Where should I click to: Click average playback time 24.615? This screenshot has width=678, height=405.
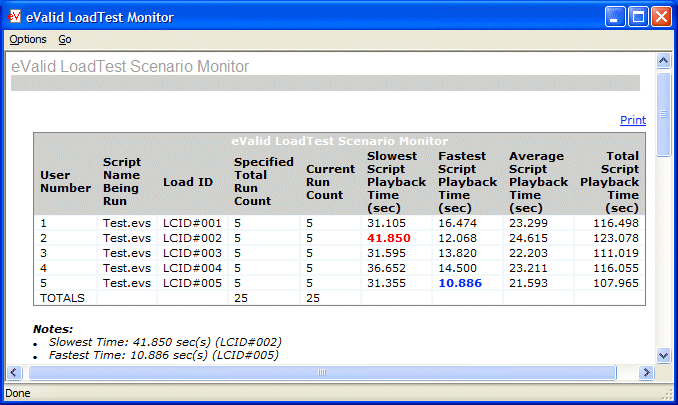pos(528,238)
